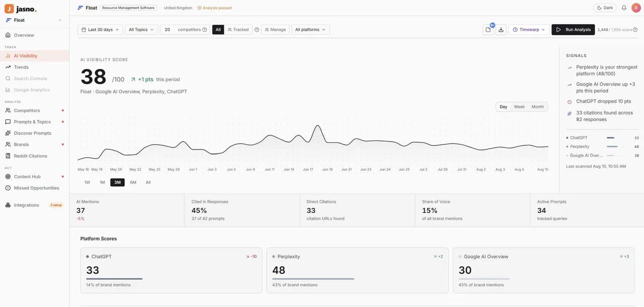Open the Google AI Overview score card
The height and width of the screenshot is (307, 644).
544,270
